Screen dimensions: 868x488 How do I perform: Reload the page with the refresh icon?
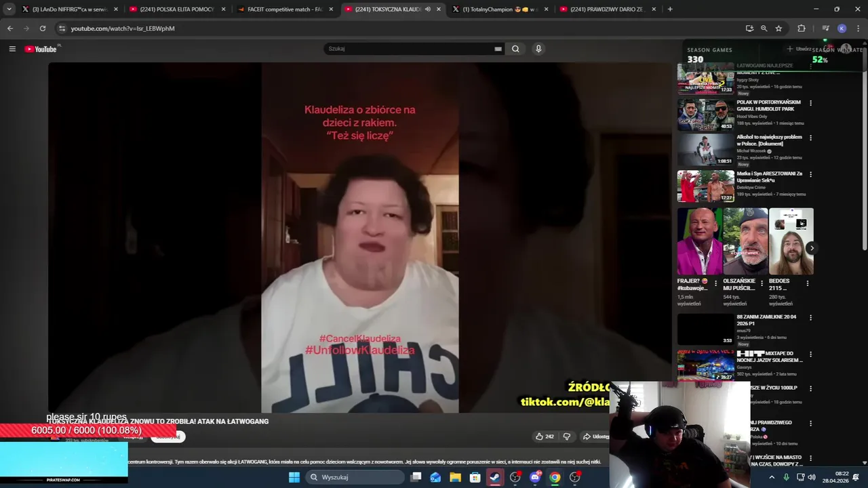coord(43,28)
